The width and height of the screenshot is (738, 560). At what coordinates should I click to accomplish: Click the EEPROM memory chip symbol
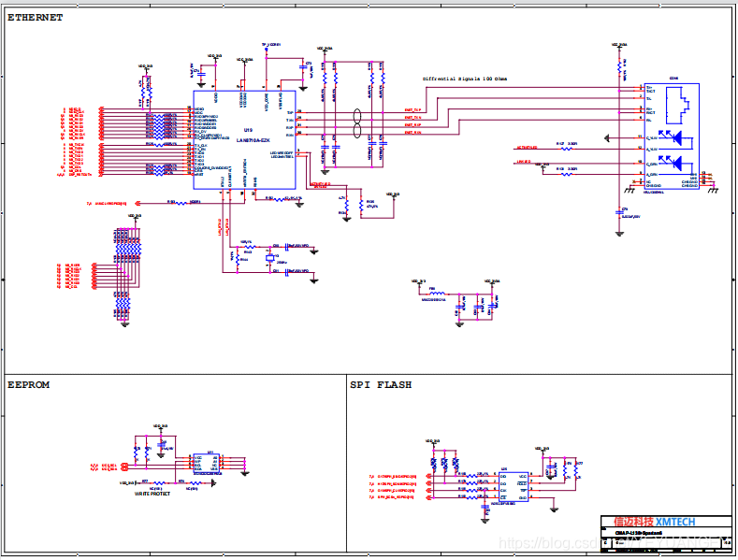pyautogui.click(x=206, y=463)
